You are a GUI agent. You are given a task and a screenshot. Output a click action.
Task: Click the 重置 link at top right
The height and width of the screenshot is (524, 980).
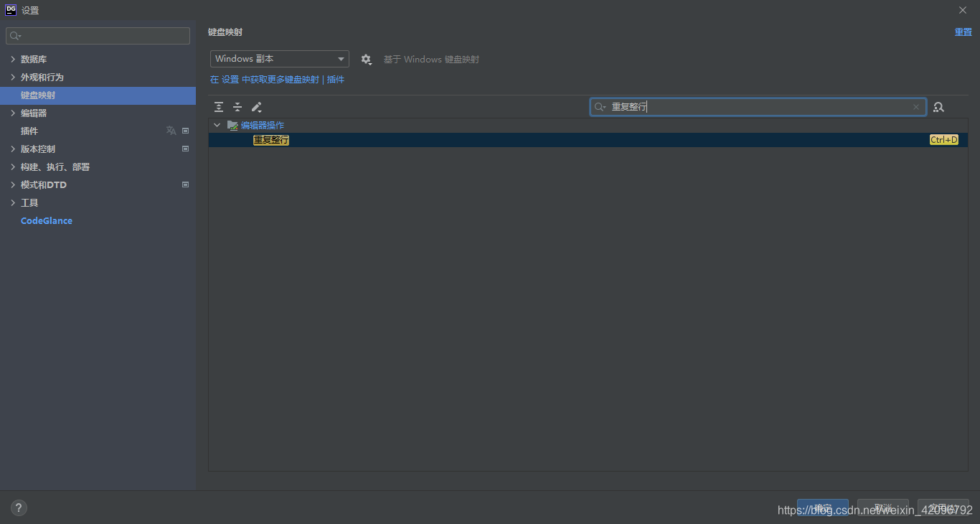[x=963, y=32]
